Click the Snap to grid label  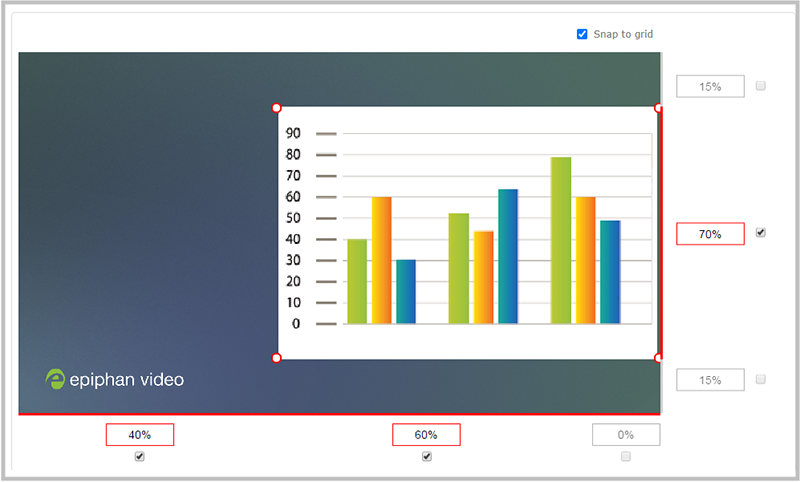coord(623,34)
